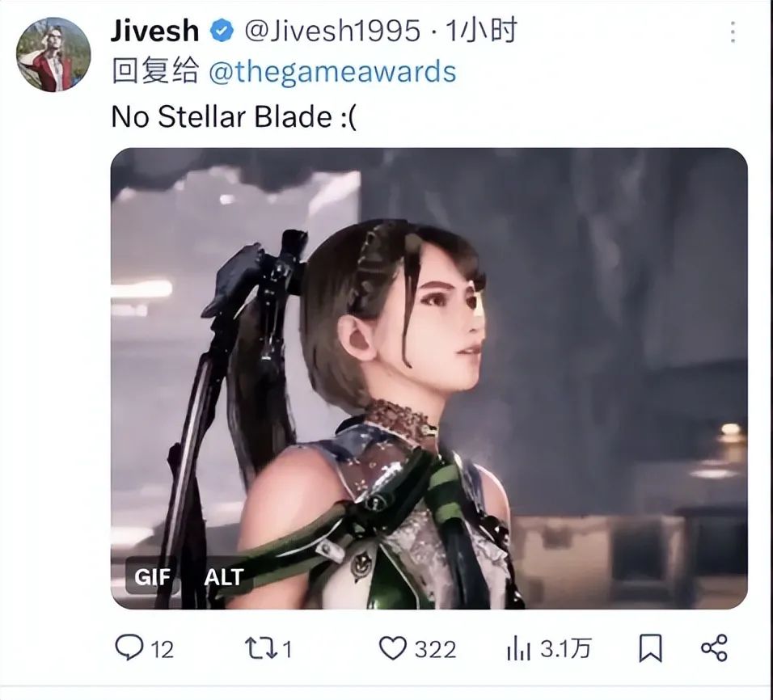Click the reply count 12
The width and height of the screenshot is (773, 700).
tap(163, 650)
